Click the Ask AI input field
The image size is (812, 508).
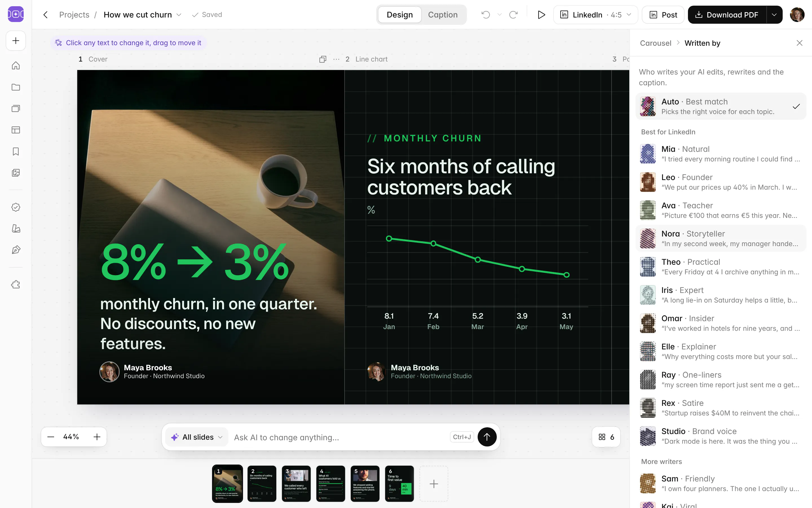coord(339,437)
